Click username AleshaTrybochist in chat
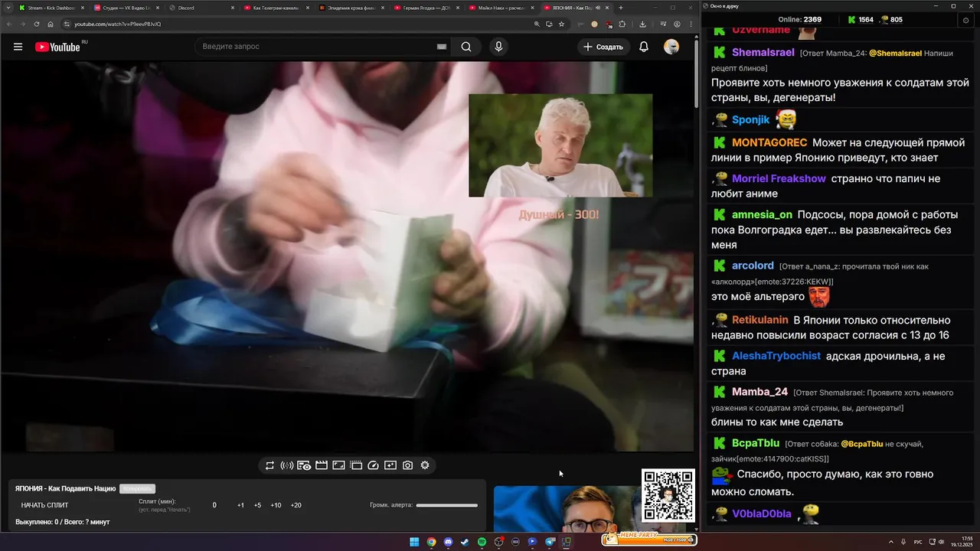Image resolution: width=980 pixels, height=551 pixels. point(776,356)
